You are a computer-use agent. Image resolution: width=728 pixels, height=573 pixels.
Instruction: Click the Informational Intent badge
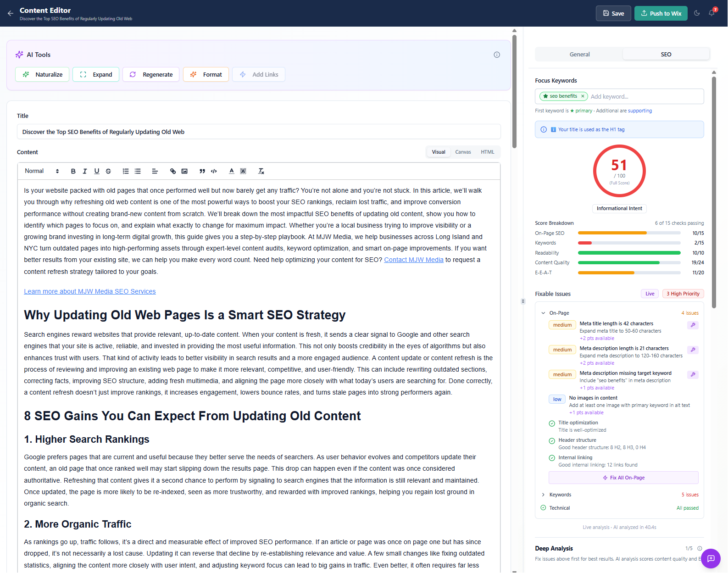[x=619, y=208]
